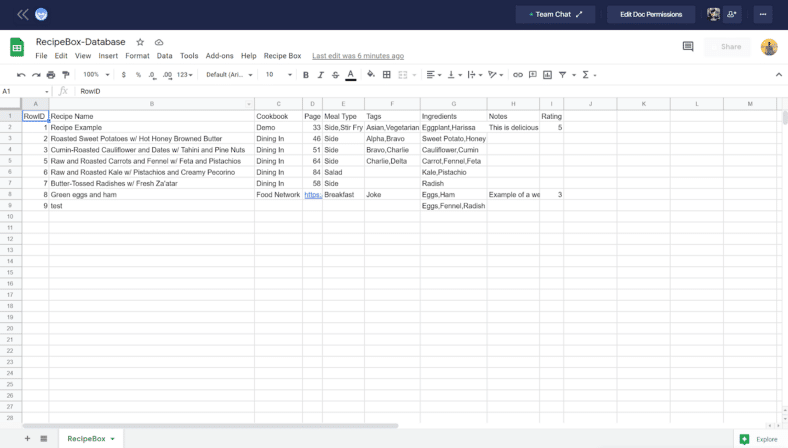Viewport: 788px width, 448px height.
Task: Open vertical align dropdown
Action: (454, 75)
